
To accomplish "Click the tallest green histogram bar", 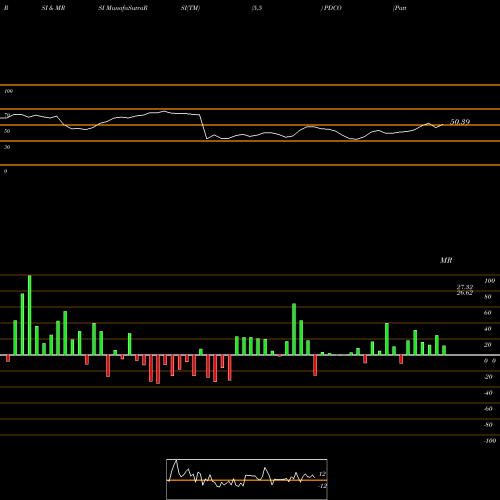I will point(30,315).
